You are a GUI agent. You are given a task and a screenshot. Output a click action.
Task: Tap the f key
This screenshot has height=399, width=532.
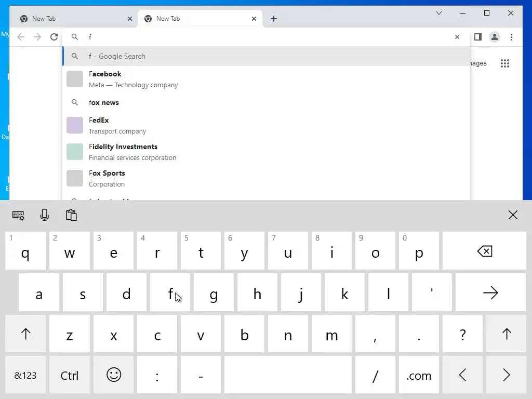point(170,292)
